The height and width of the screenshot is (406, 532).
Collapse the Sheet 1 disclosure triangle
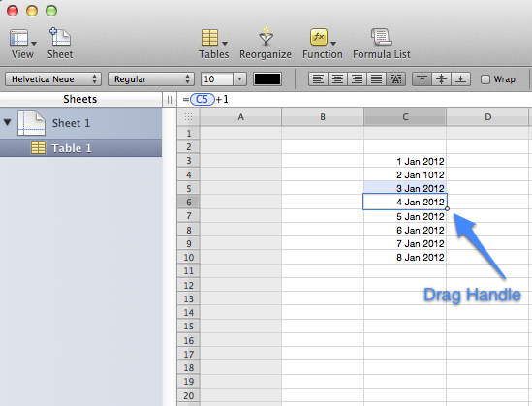point(8,122)
